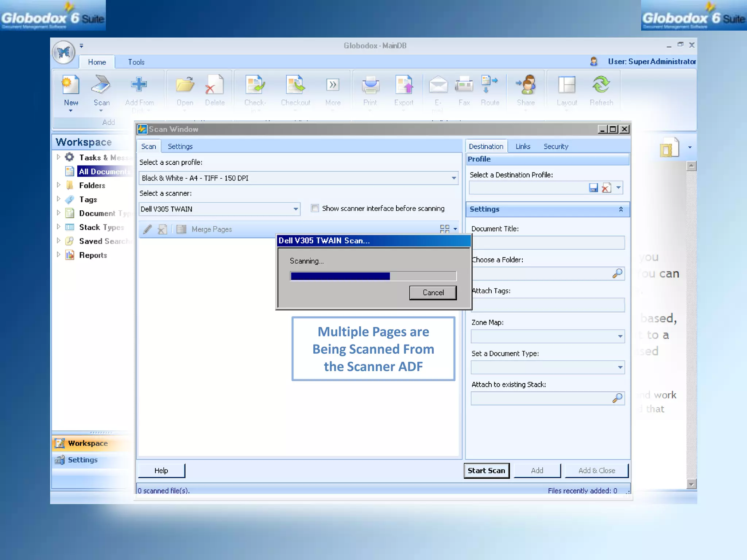Image resolution: width=747 pixels, height=560 pixels.
Task: Click the Help button
Action: (161, 471)
